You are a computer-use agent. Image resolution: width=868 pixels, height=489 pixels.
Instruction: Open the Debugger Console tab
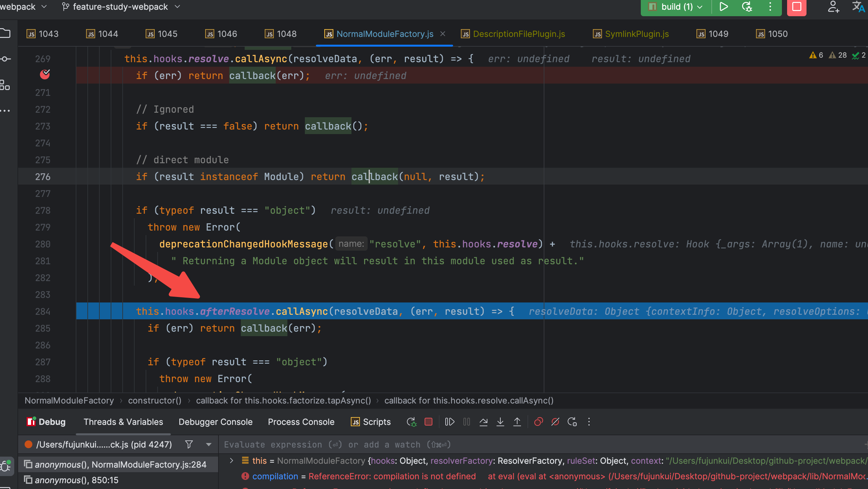pyautogui.click(x=215, y=422)
